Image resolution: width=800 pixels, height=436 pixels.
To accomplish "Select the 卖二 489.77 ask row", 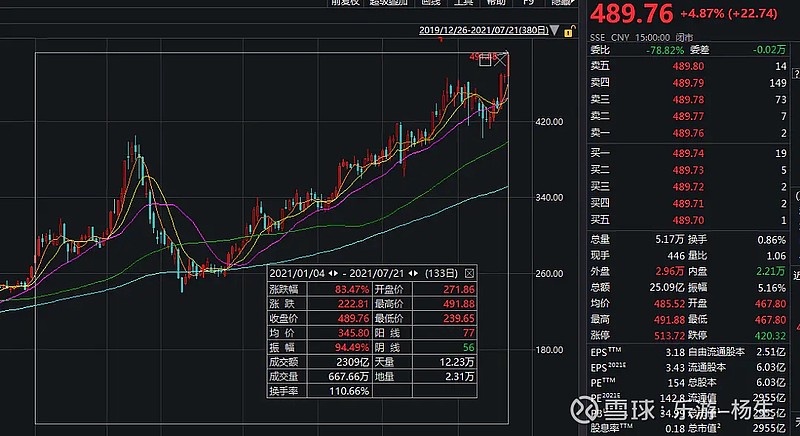I will click(x=688, y=116).
